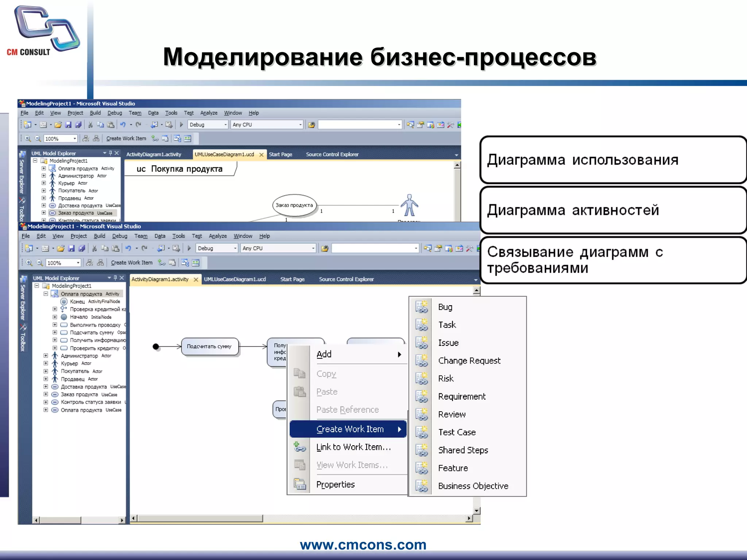Click Save icon in front window toolbar
747x560 pixels.
pyautogui.click(x=71, y=248)
